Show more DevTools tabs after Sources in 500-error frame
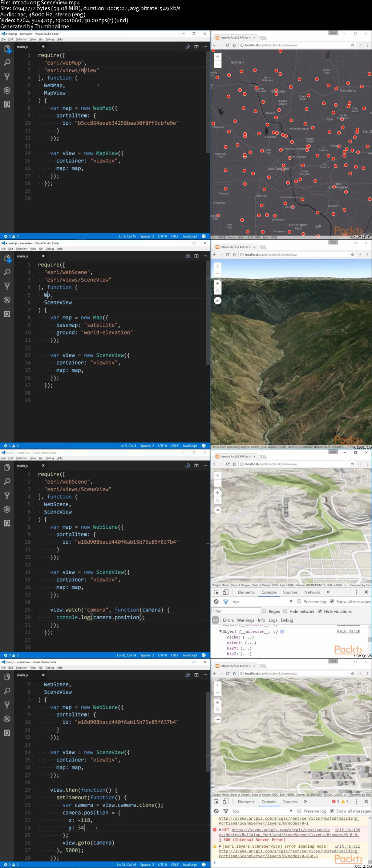Screen dimensions: 372x868 click(306, 801)
